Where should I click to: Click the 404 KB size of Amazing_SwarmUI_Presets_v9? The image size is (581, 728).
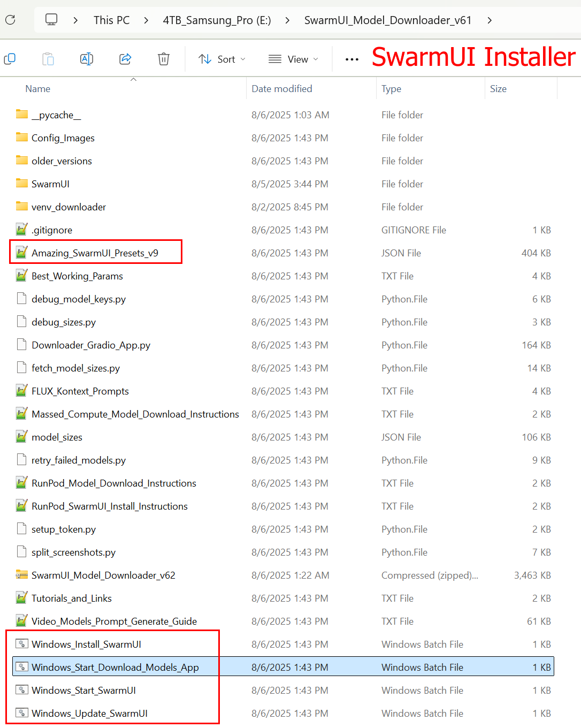click(x=536, y=253)
